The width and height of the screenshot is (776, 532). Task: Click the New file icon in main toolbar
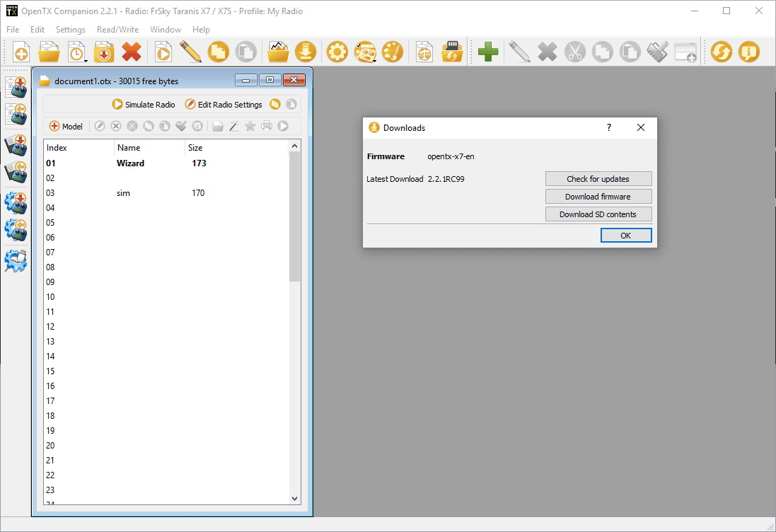click(x=21, y=52)
